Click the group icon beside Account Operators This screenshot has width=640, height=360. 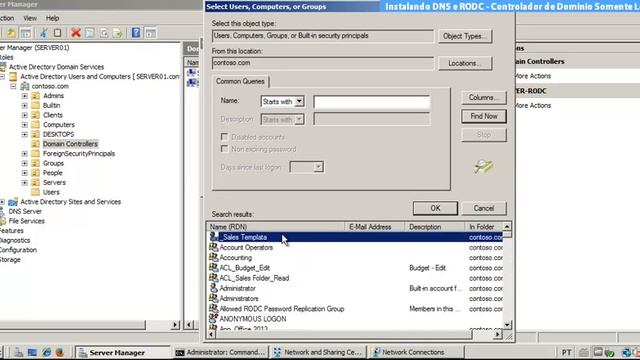coord(214,247)
